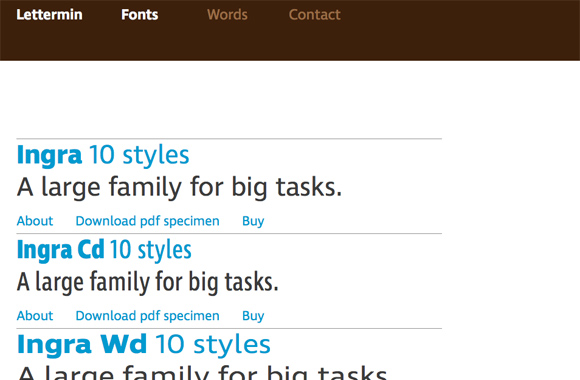
Task: Open the Contact navigation item
Action: point(314,15)
